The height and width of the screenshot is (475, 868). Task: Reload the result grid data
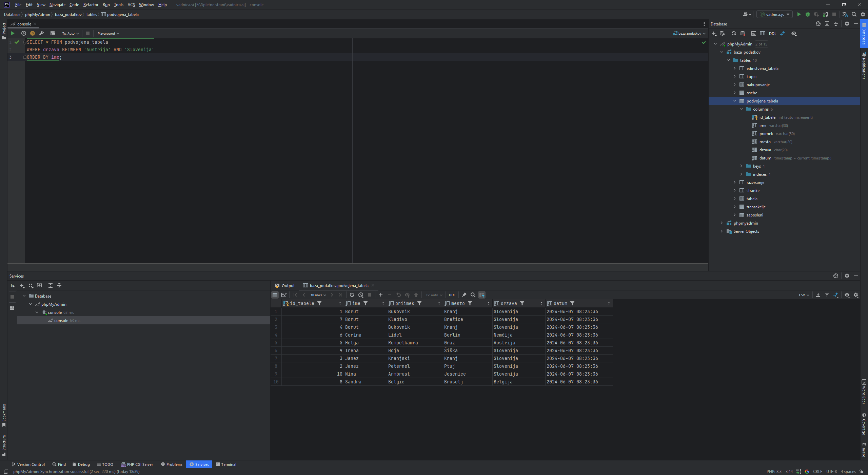(352, 295)
